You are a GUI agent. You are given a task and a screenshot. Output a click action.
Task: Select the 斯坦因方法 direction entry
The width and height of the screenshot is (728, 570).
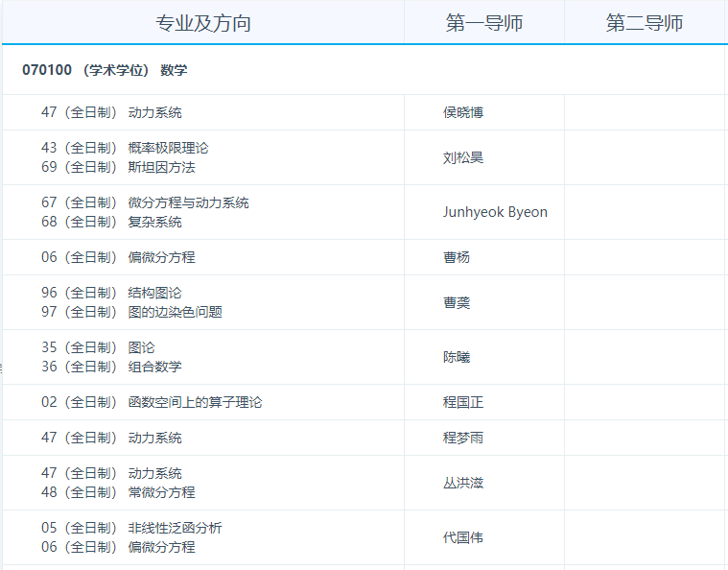[x=161, y=167]
